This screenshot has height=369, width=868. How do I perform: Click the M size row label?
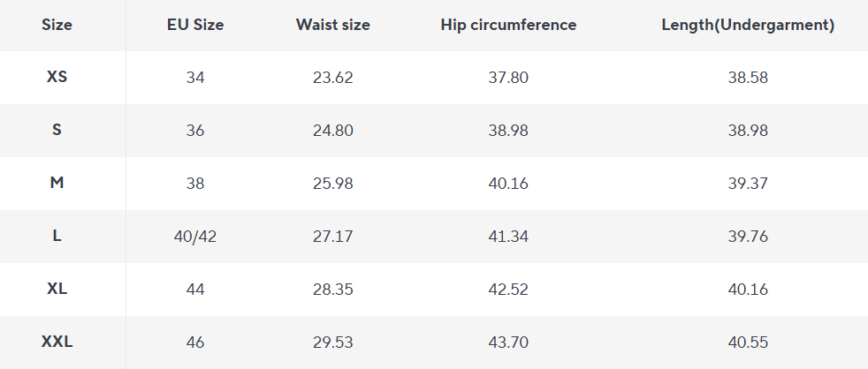pos(57,183)
